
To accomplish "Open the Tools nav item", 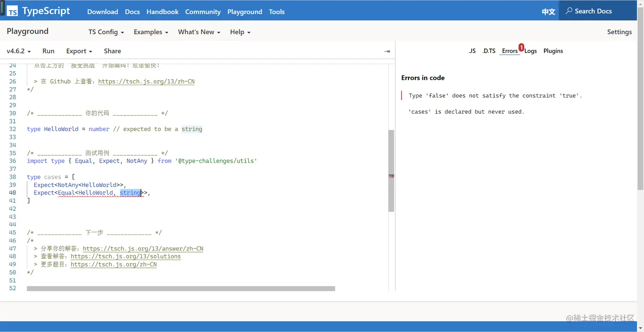I will click(277, 11).
